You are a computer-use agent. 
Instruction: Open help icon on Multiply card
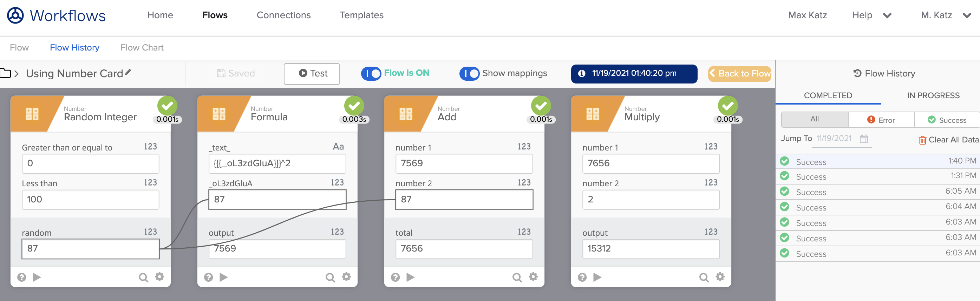[x=582, y=277]
